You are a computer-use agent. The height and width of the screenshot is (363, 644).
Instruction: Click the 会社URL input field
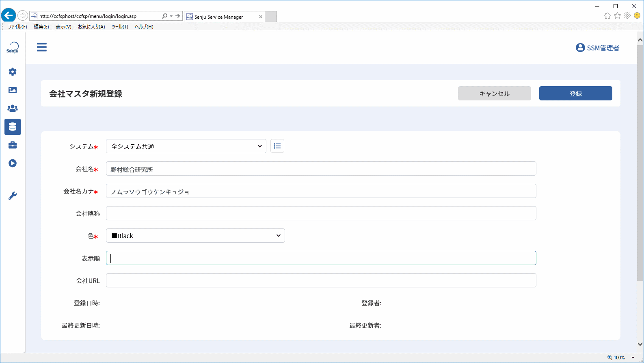321,280
